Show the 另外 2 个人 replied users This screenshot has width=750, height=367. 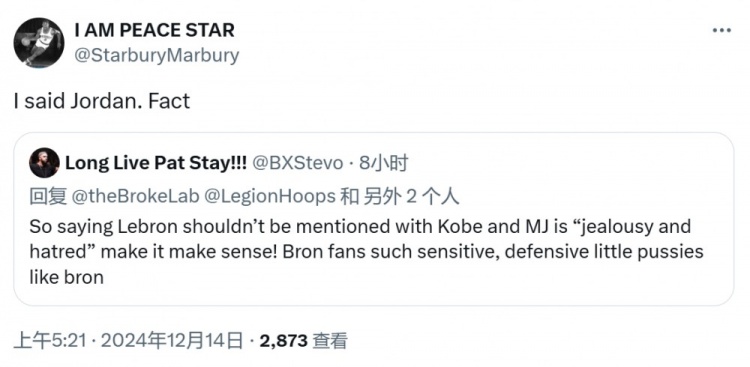[411, 197]
